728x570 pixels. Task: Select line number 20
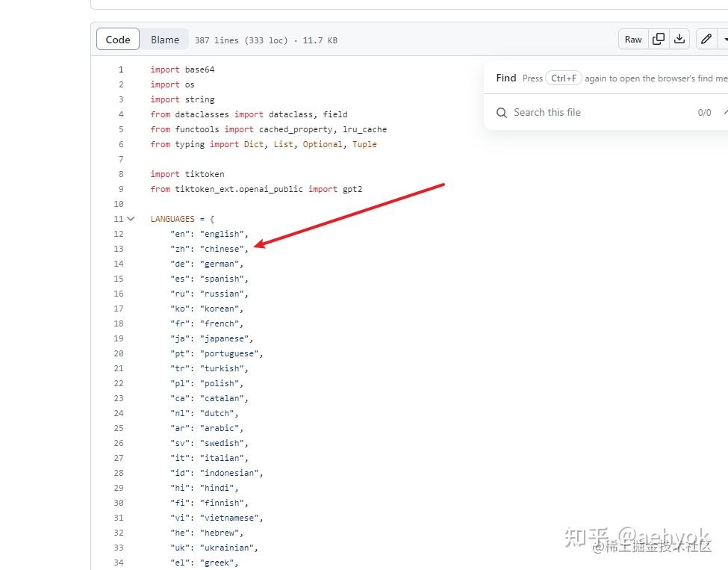coord(119,353)
